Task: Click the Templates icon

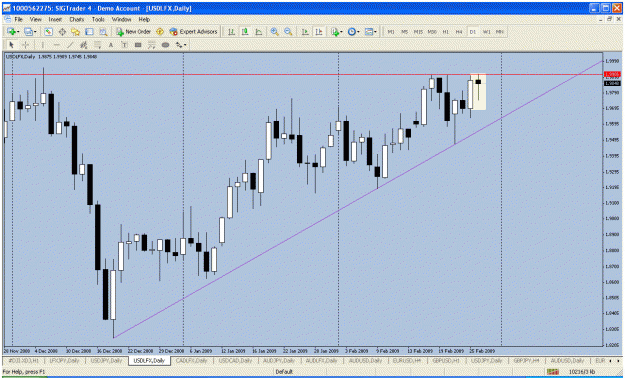Action: pyautogui.click(x=369, y=32)
